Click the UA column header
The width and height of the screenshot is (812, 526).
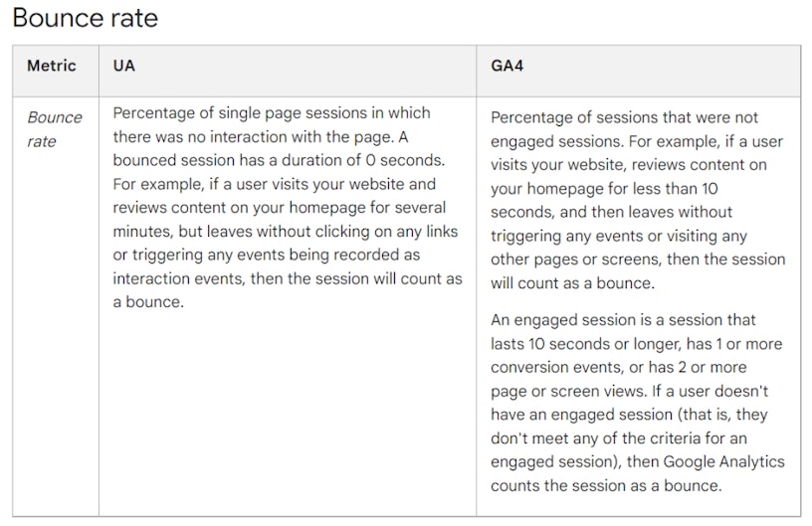[x=124, y=66]
